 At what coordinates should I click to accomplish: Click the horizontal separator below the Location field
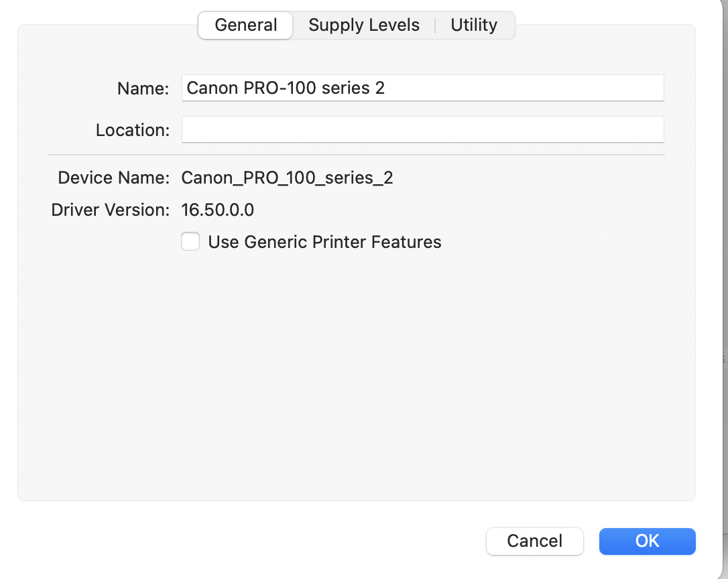point(355,155)
